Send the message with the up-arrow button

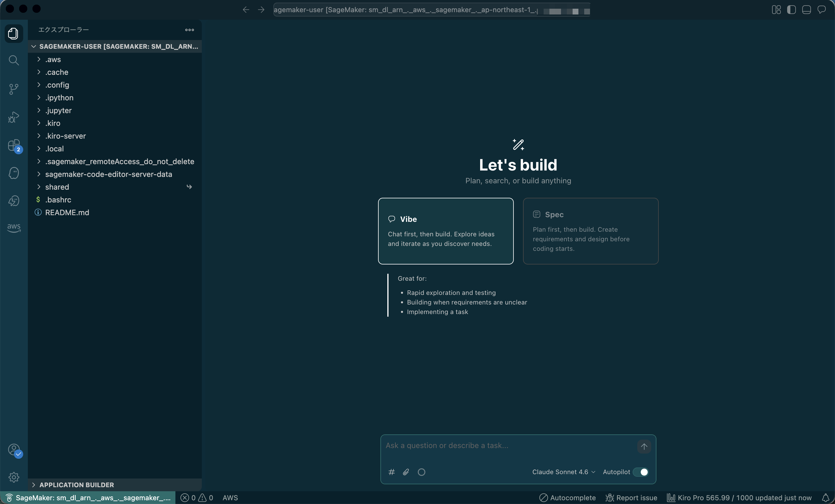[x=644, y=446]
